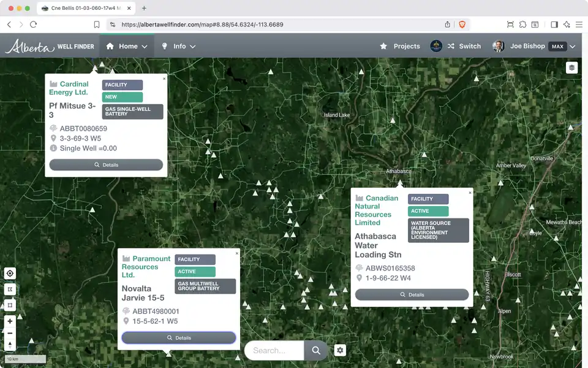
Task: Expand the Info dropdown chevron
Action: pyautogui.click(x=193, y=47)
